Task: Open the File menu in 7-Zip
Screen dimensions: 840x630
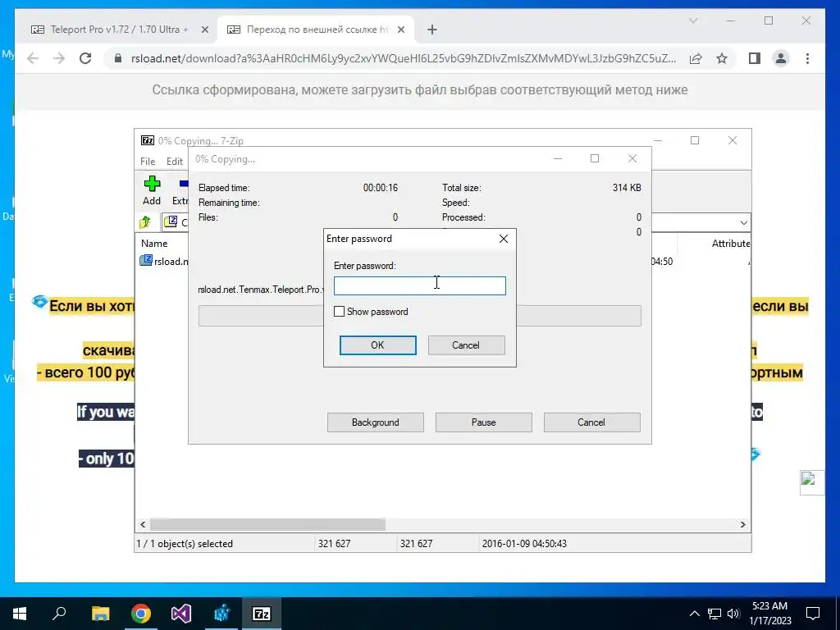Action: click(x=148, y=162)
